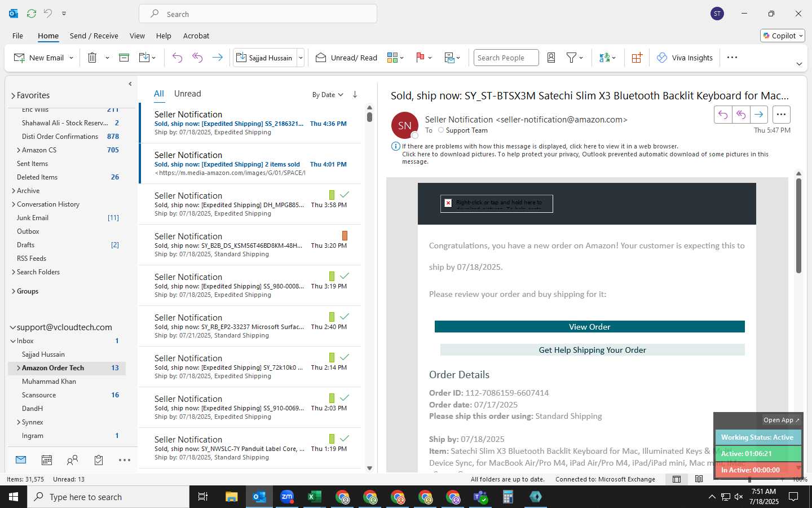Expand Conversation History folder

pyautogui.click(x=14, y=204)
